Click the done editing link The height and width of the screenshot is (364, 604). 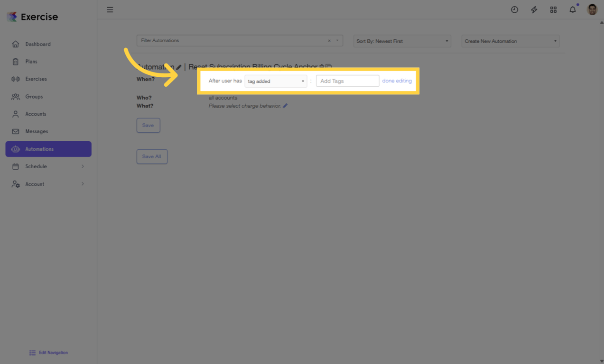pos(397,81)
